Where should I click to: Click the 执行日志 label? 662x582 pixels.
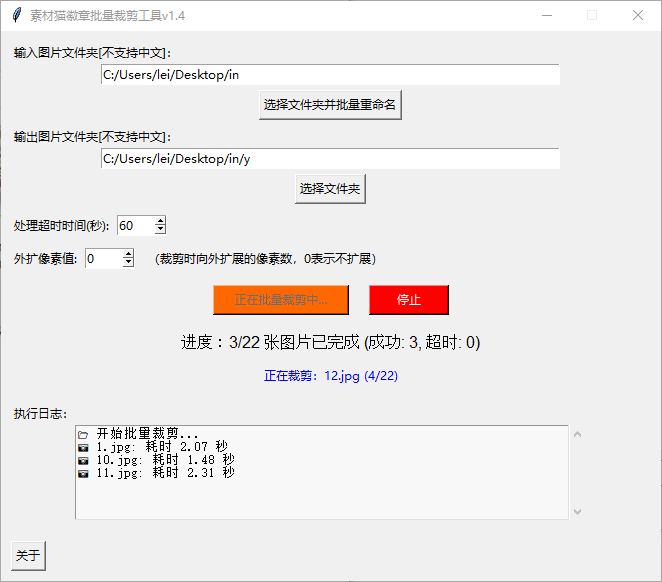41,413
